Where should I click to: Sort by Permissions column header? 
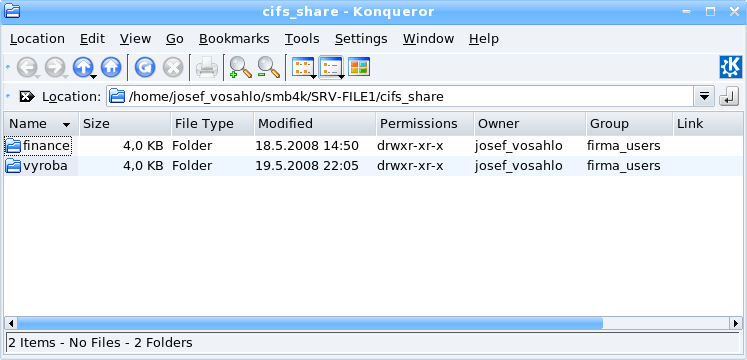point(425,124)
